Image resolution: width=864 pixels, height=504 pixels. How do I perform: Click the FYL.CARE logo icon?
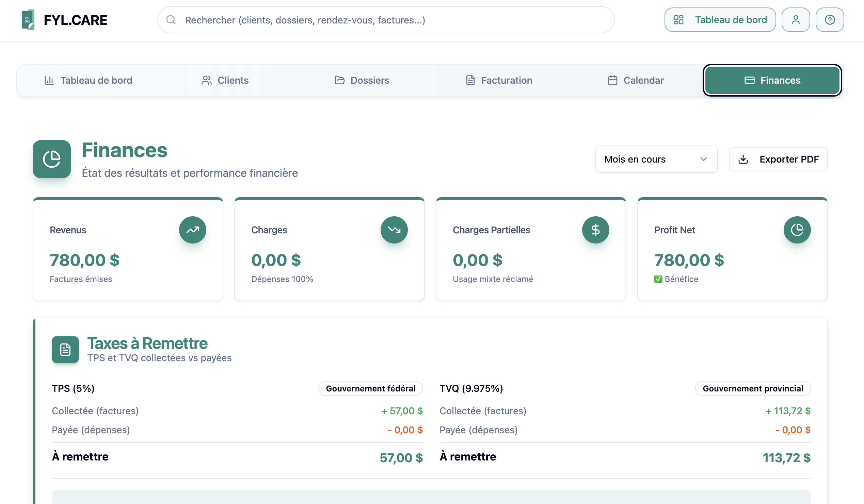pyautogui.click(x=28, y=20)
